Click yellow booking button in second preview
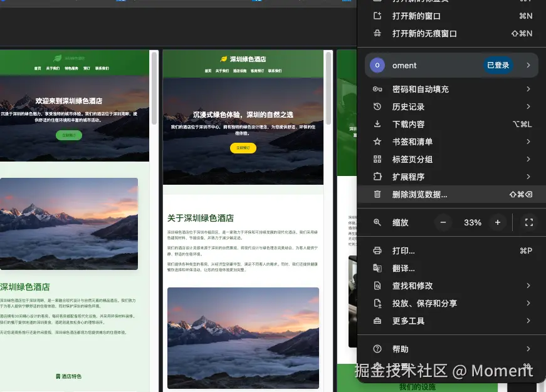Image resolution: width=546 pixels, height=392 pixels. [243, 148]
